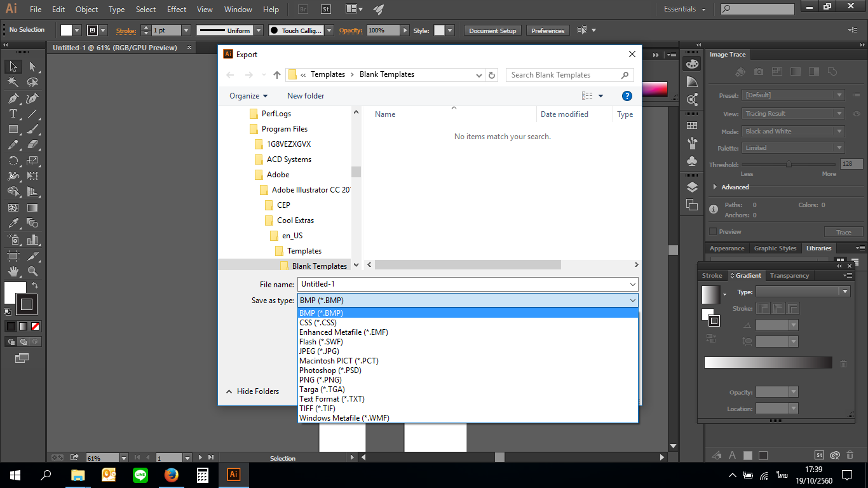This screenshot has width=868, height=488.
Task: Select the Paintbrush tool
Action: [x=32, y=129]
